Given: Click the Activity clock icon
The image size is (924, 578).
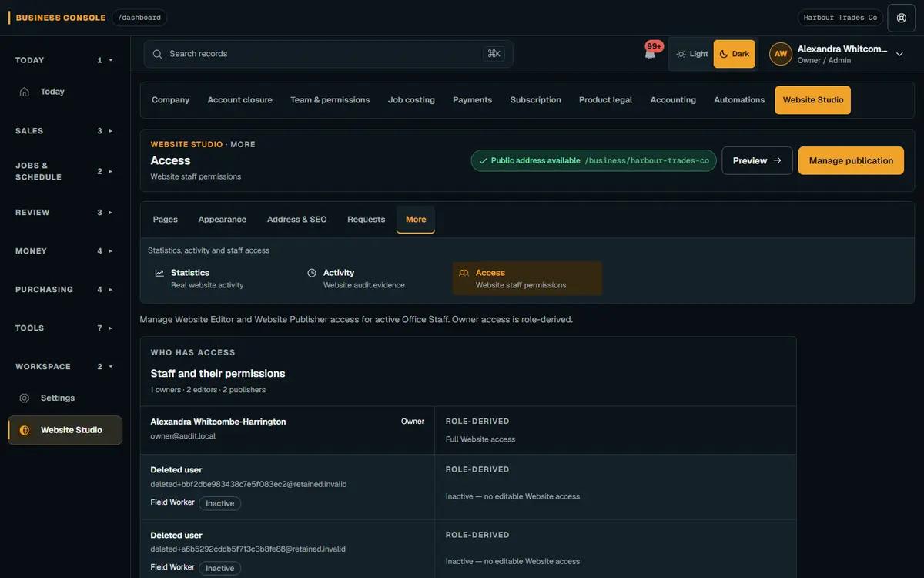Looking at the screenshot, I should [x=312, y=273].
